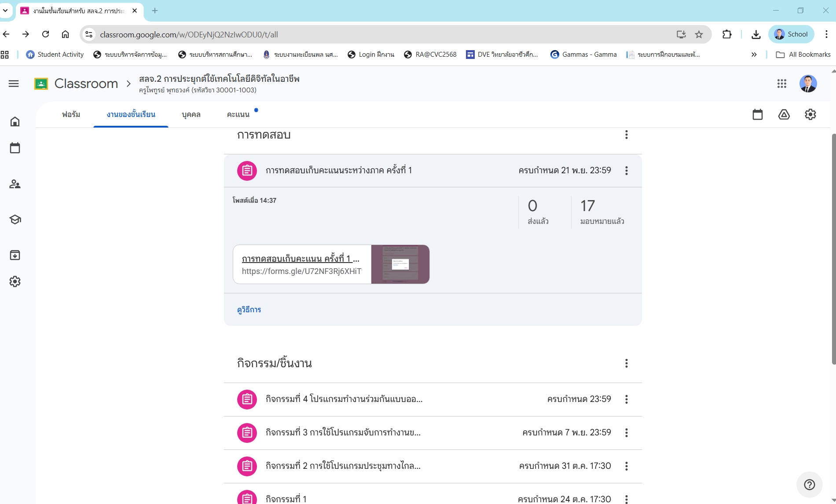The height and width of the screenshot is (504, 836).
Task: Open Enrolled graduation cap icon in sidebar
Action: point(15,219)
